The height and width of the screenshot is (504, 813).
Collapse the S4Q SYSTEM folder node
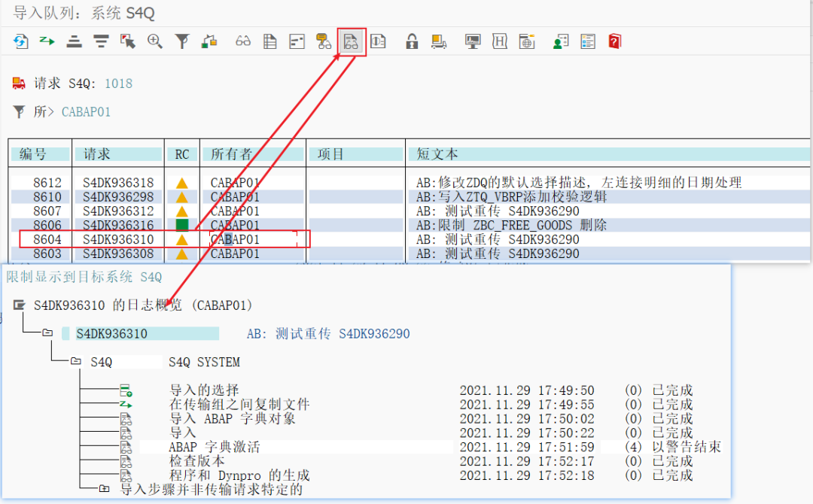(x=76, y=361)
